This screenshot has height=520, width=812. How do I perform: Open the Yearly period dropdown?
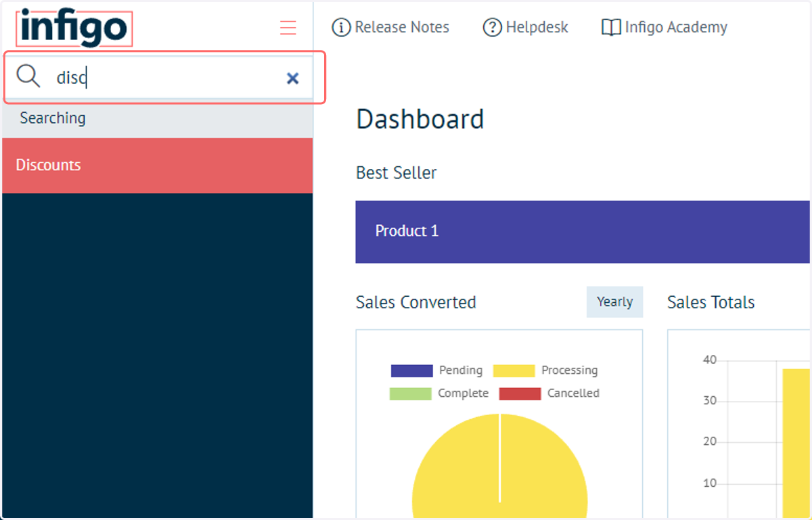(x=614, y=302)
